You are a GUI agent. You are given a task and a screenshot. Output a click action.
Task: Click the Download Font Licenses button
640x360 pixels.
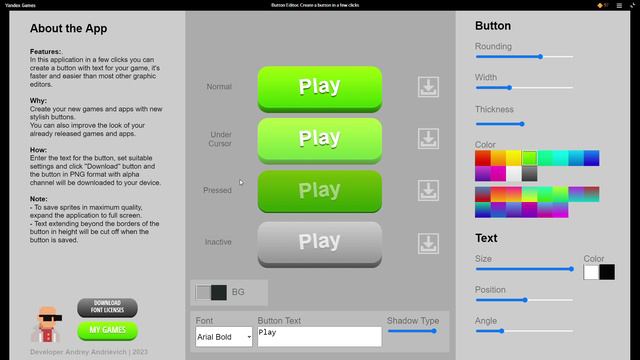(107, 307)
